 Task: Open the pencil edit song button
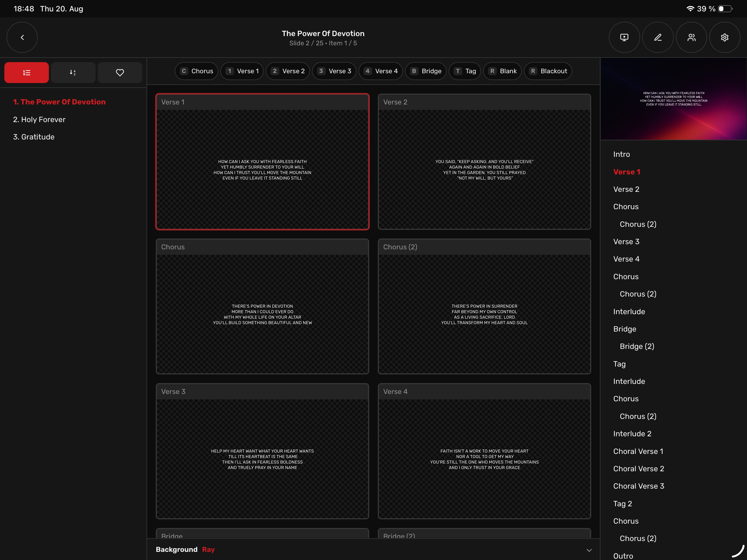click(x=657, y=37)
